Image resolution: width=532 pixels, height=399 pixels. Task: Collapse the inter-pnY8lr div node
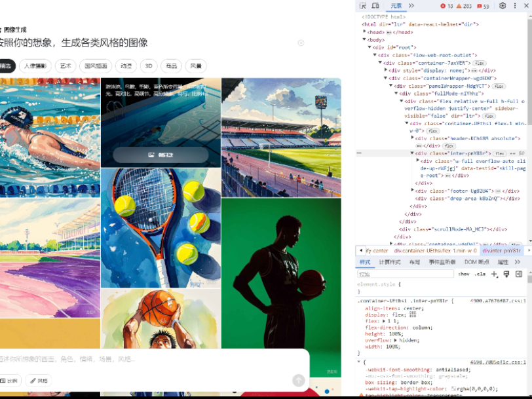(x=412, y=153)
